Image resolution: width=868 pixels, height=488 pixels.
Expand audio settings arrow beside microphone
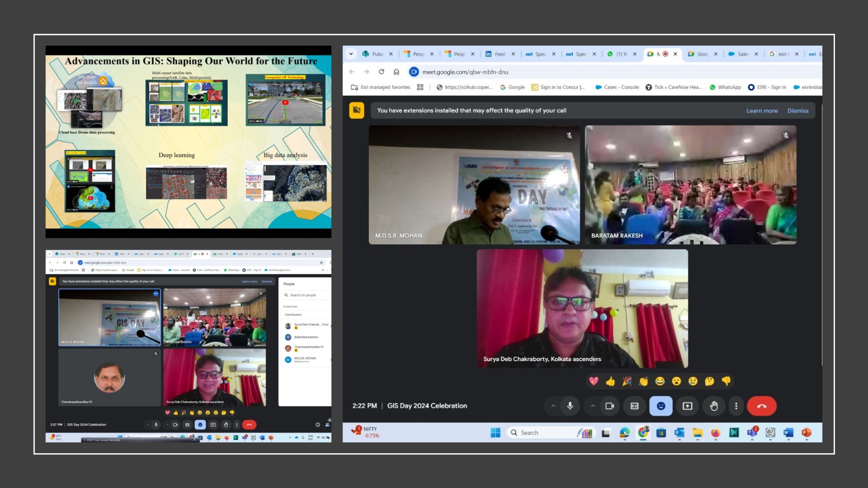point(553,406)
